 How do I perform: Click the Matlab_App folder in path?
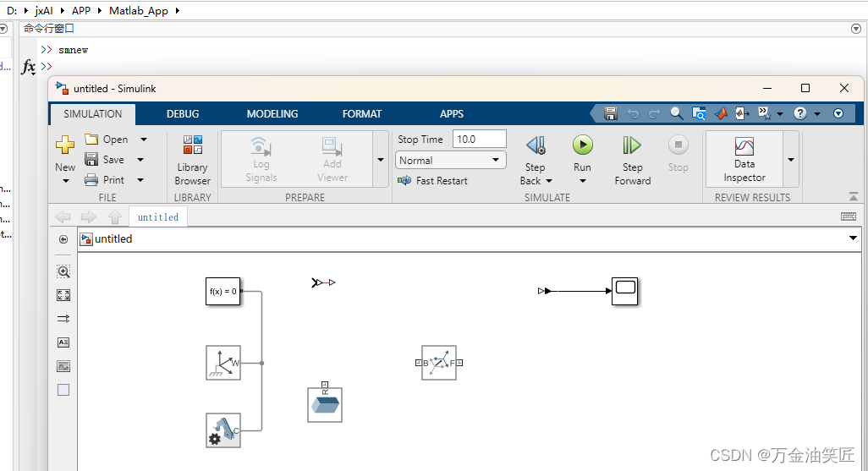pyautogui.click(x=139, y=10)
